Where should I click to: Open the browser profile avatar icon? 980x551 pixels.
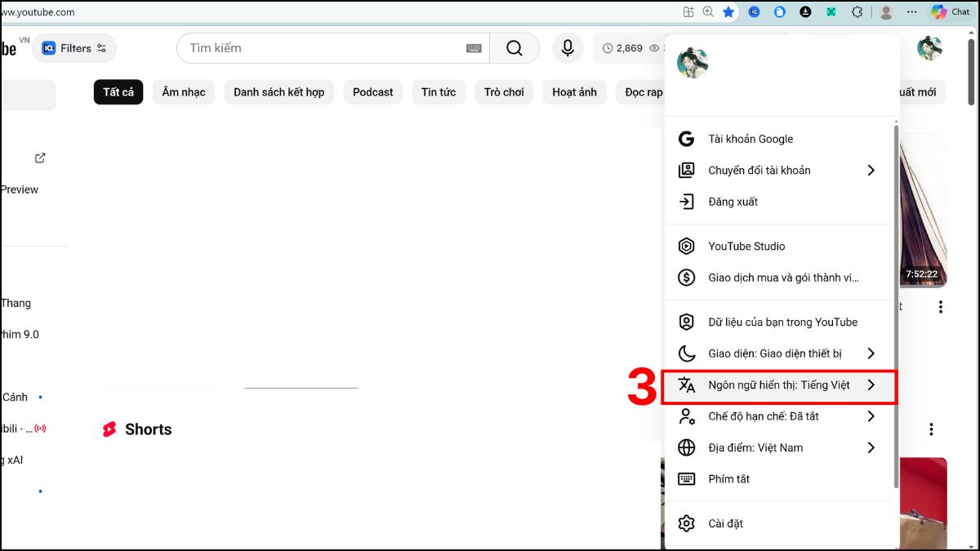click(886, 12)
